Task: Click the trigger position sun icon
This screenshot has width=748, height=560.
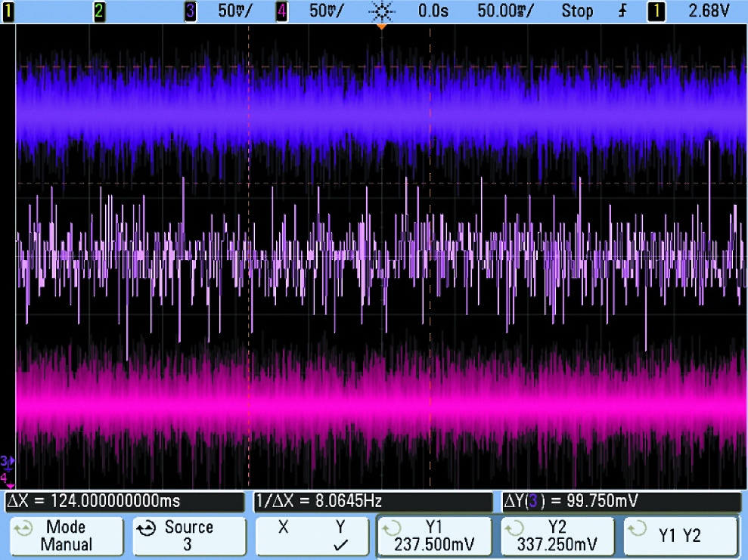Action: click(x=382, y=11)
